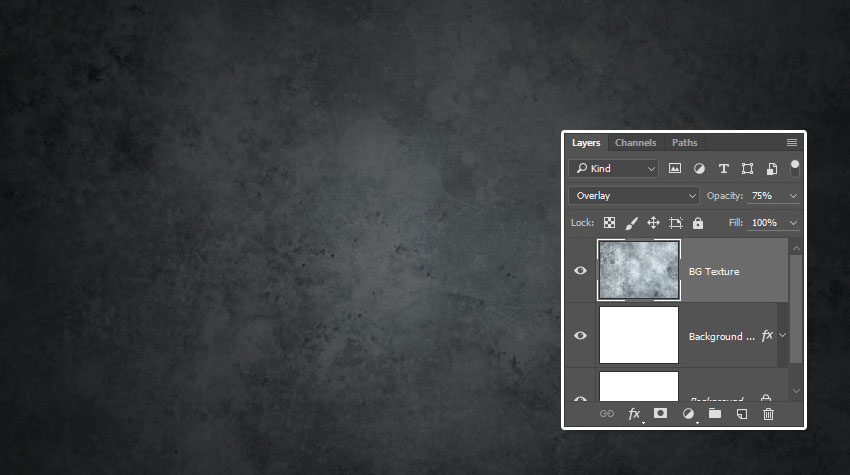Toggle the layer filtering switch
The height and width of the screenshot is (475, 850).
click(x=795, y=168)
